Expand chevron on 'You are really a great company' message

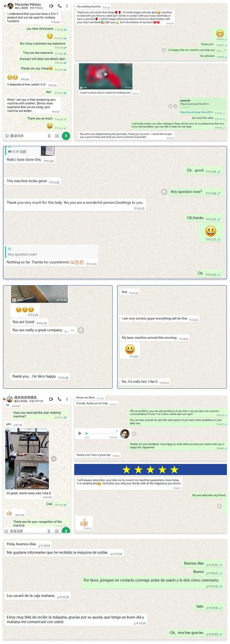[72, 330]
